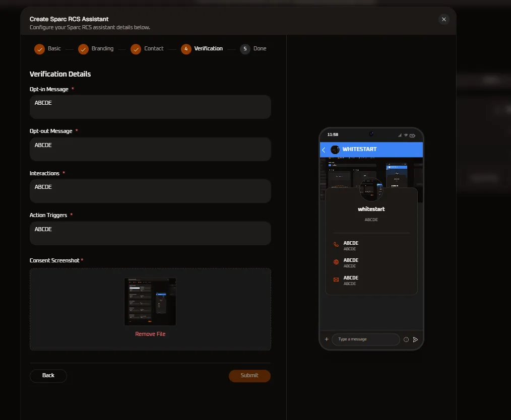Screen dimensions: 511x420
Task: Open the consent screenshot thumbnail
Action: [x=150, y=302]
